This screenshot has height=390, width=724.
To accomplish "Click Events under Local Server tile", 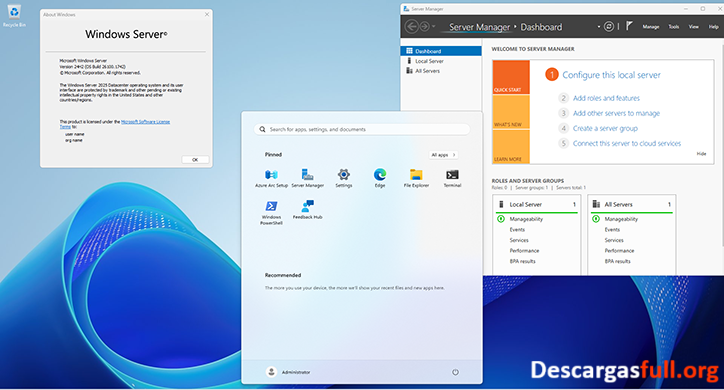I will pyautogui.click(x=517, y=229).
